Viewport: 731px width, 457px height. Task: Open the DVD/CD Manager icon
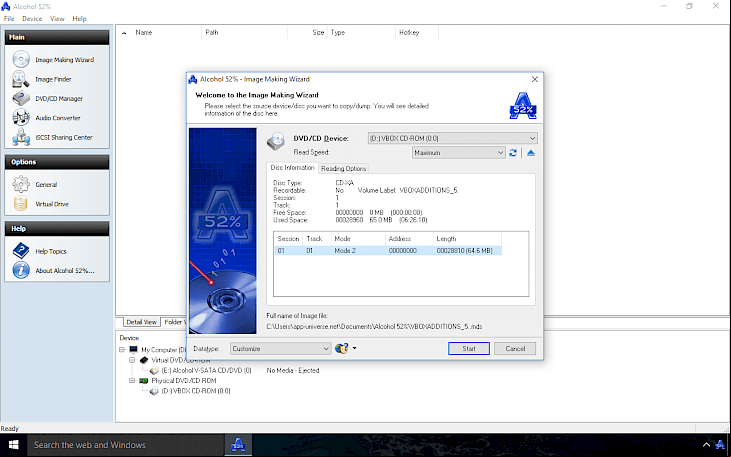(21, 98)
